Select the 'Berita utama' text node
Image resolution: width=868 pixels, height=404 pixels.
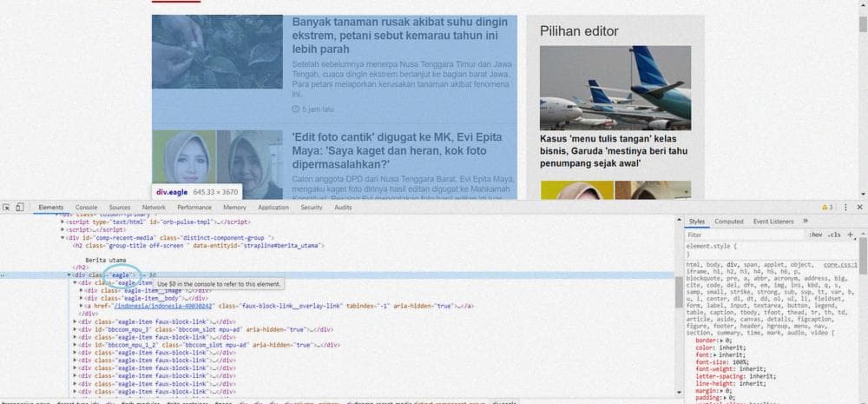106,260
